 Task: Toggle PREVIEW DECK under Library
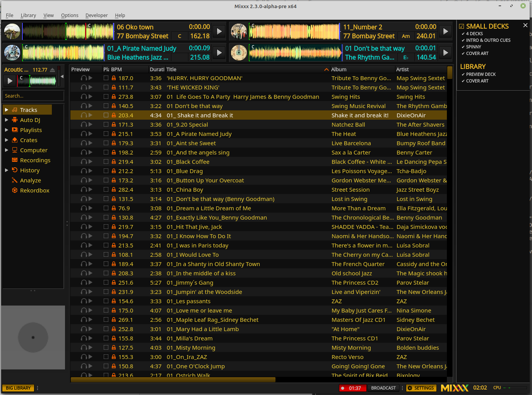[x=479, y=74]
